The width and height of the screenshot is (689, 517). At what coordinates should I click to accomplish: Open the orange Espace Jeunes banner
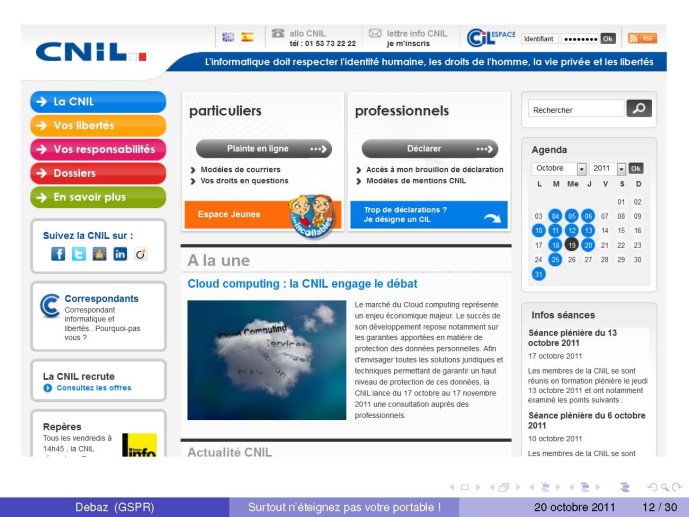click(x=263, y=214)
